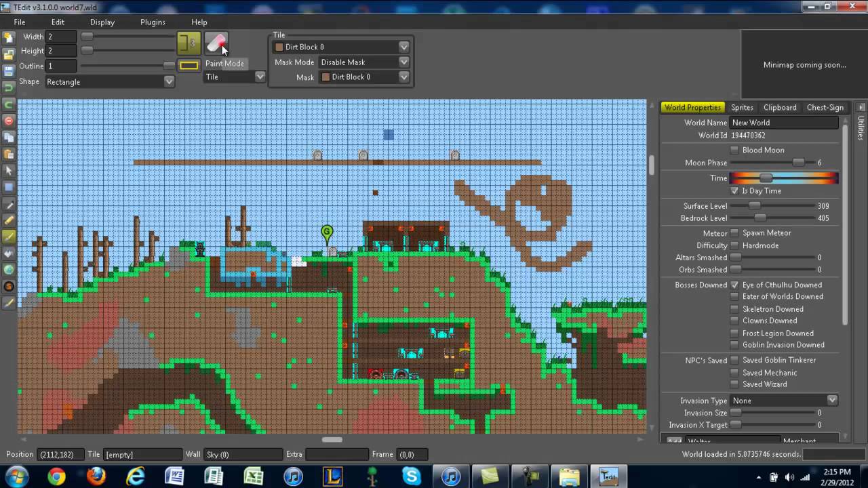Viewport: 868px width, 488px height.
Task: Toggle the width-height link lock button
Action: pos(189,43)
